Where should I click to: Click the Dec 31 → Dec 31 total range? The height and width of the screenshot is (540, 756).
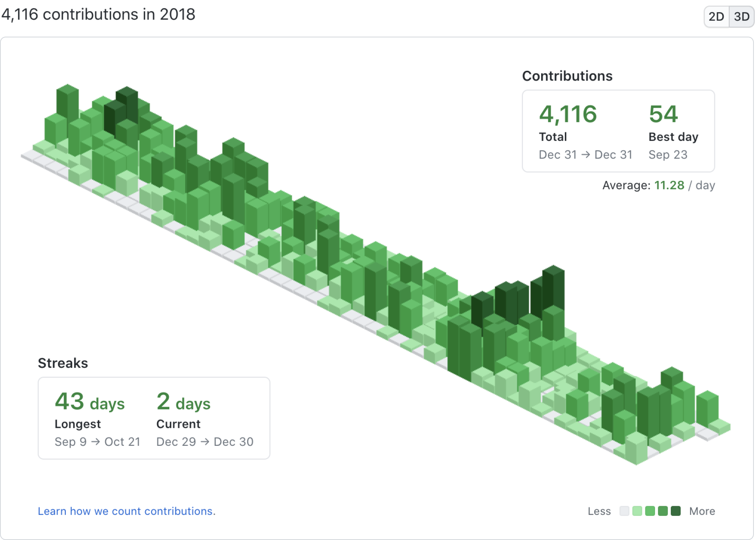point(585,155)
